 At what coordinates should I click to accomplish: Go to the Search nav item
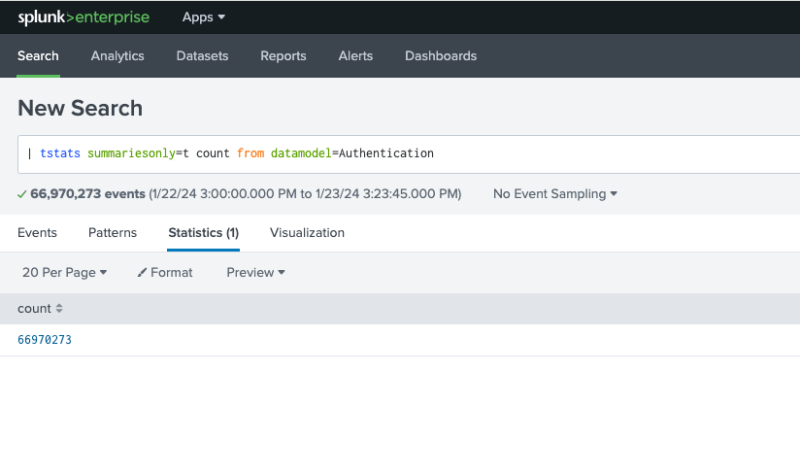(x=38, y=56)
